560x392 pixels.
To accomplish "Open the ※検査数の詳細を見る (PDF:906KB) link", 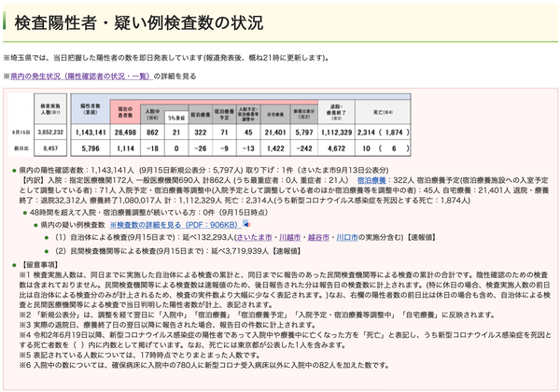I will (174, 225).
